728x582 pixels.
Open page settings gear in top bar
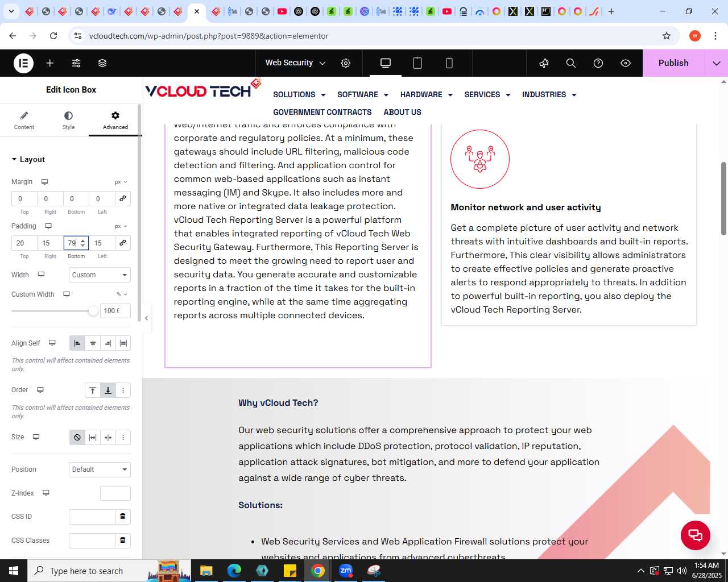346,63
